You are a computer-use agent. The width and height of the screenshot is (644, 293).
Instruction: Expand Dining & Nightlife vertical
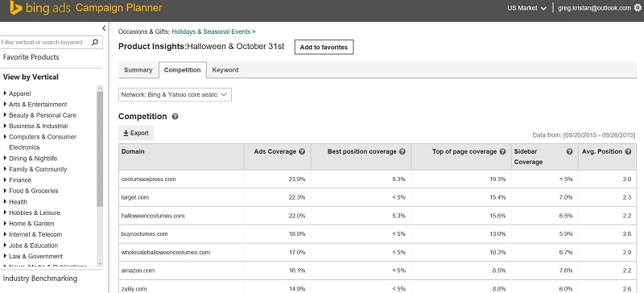click(x=5, y=159)
